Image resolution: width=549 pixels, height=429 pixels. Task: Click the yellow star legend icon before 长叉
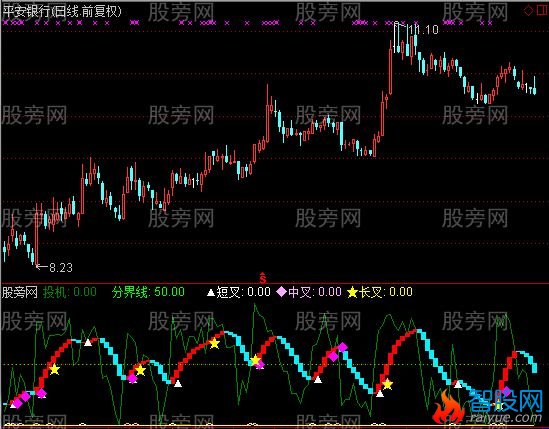(352, 292)
